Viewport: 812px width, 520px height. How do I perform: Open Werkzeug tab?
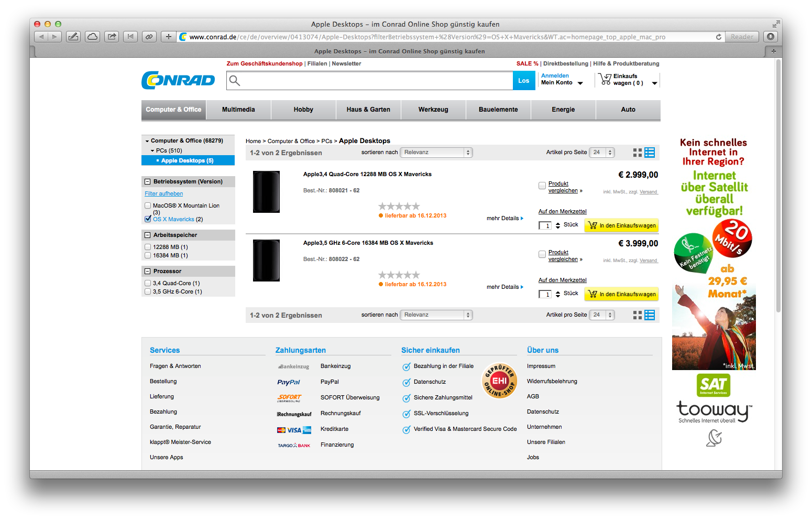pos(433,110)
